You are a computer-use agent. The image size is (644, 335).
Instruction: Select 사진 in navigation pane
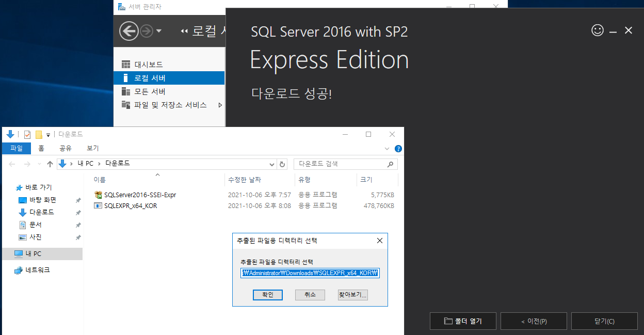[x=36, y=237]
